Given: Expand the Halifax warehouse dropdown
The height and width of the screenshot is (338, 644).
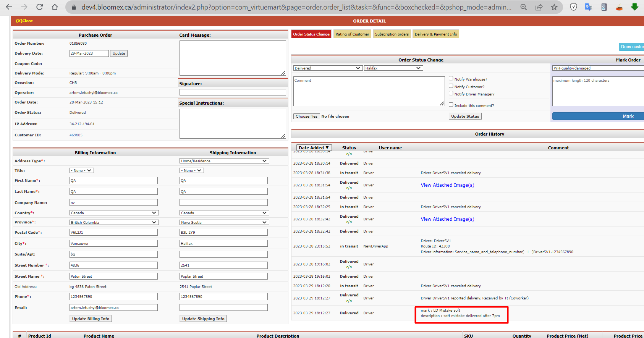Looking at the screenshot, I should pyautogui.click(x=393, y=68).
